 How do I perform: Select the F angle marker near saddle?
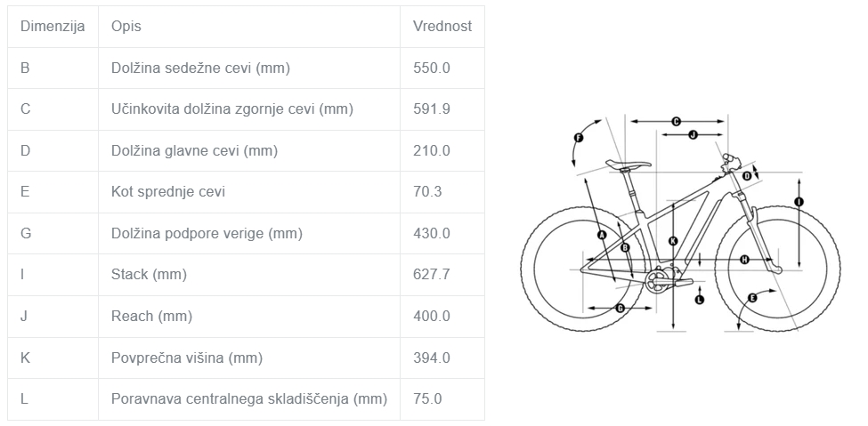pos(579,138)
